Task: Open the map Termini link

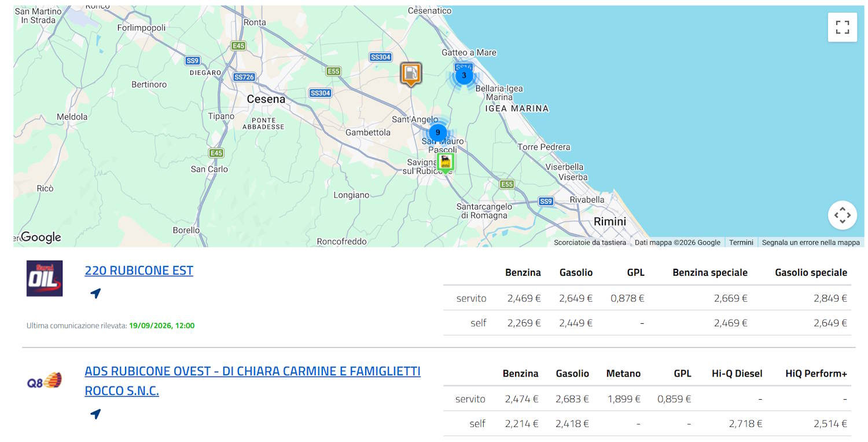Action: pos(741,243)
